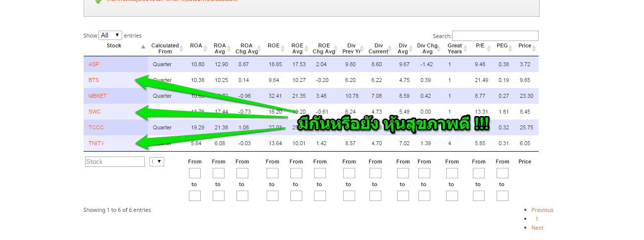Viewport: 644px width, 240px height.
Task: Click the Div Prev Yr From box
Action: pyautogui.click(x=349, y=173)
